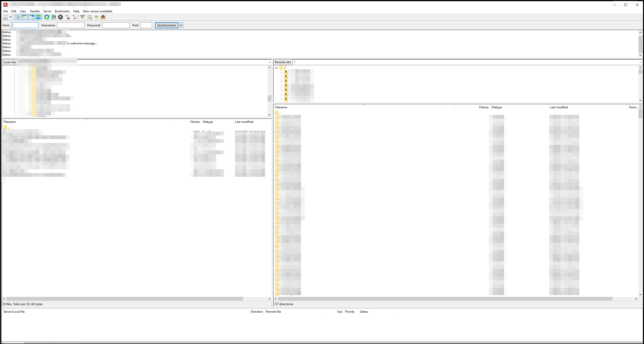644x344 pixels.
Task: Toggle processing of the transfer queue
Action: coord(53,17)
